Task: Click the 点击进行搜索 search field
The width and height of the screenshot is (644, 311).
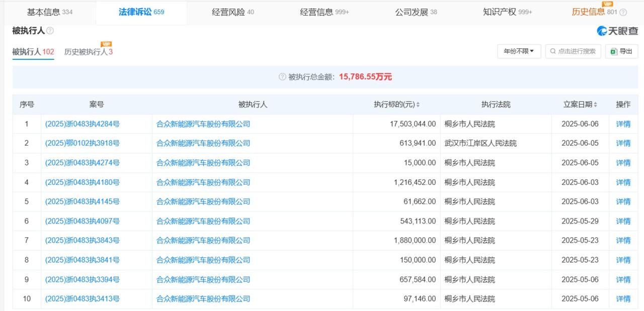Action: click(x=573, y=51)
